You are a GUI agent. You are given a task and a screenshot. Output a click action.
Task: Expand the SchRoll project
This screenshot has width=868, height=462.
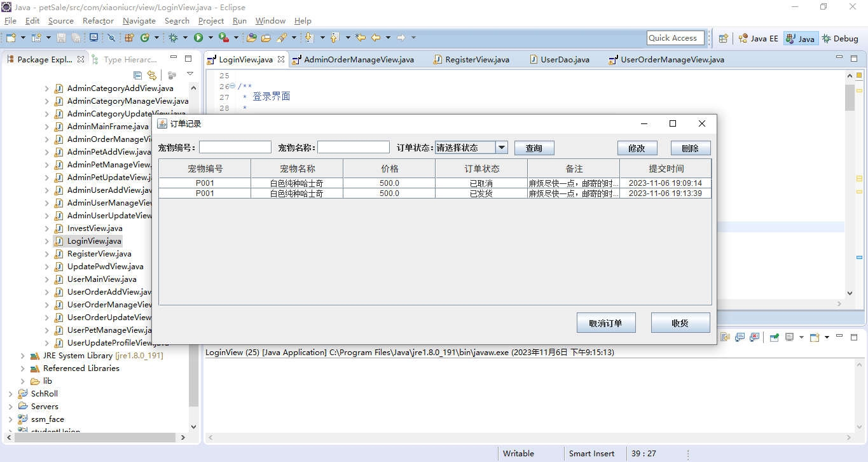tap(10, 394)
